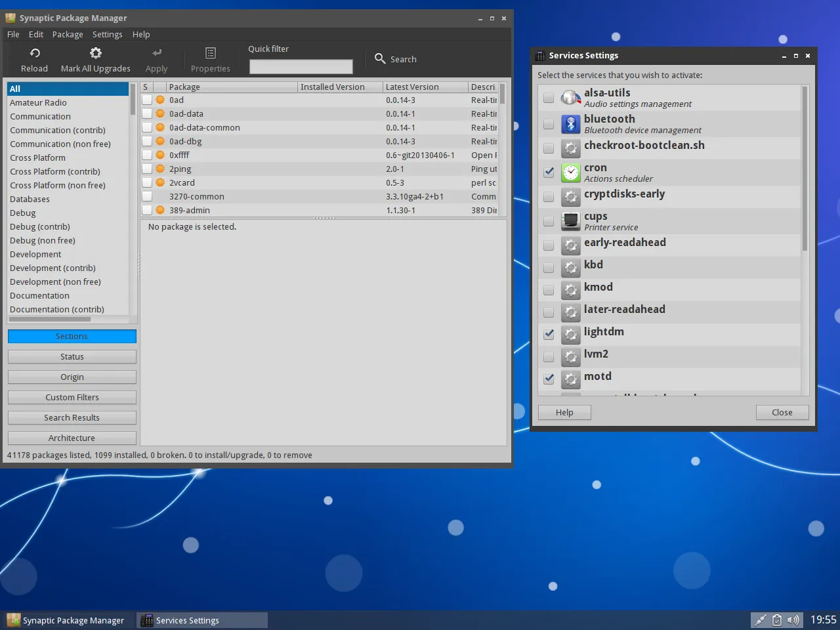Open the Package menu
The height and width of the screenshot is (630, 840).
pos(68,35)
